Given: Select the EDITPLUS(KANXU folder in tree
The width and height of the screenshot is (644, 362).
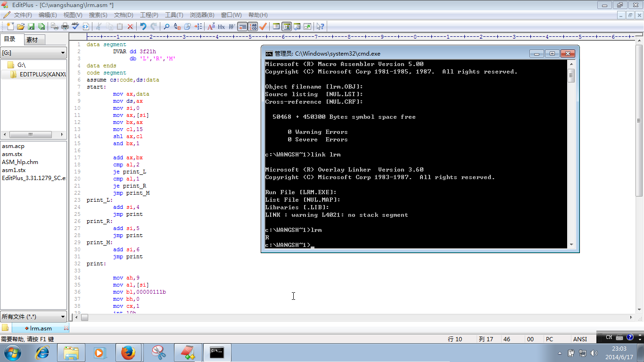Looking at the screenshot, I should click(x=38, y=74).
